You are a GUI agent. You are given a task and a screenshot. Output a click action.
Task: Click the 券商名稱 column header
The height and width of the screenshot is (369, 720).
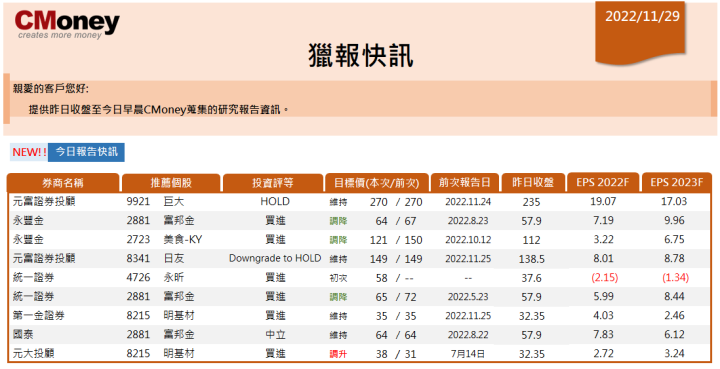coord(63,183)
